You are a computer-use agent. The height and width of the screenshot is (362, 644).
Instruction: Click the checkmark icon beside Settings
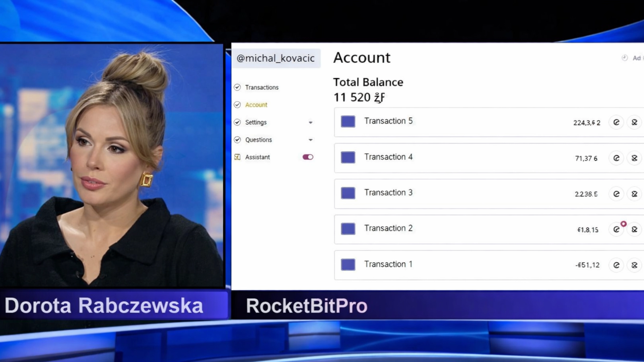click(237, 122)
